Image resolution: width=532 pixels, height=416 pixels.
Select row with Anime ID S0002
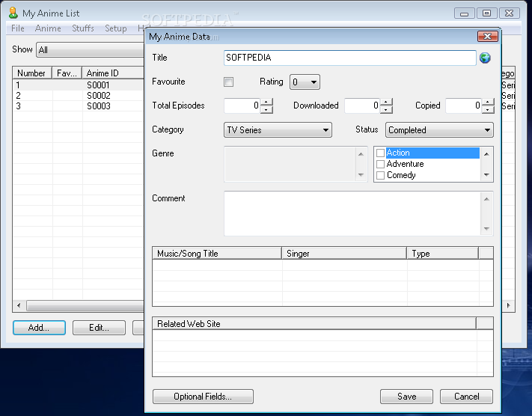pyautogui.click(x=79, y=95)
